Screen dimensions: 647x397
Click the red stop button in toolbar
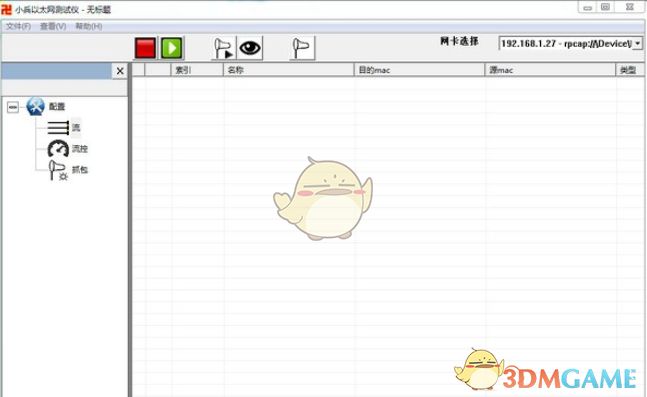point(145,48)
